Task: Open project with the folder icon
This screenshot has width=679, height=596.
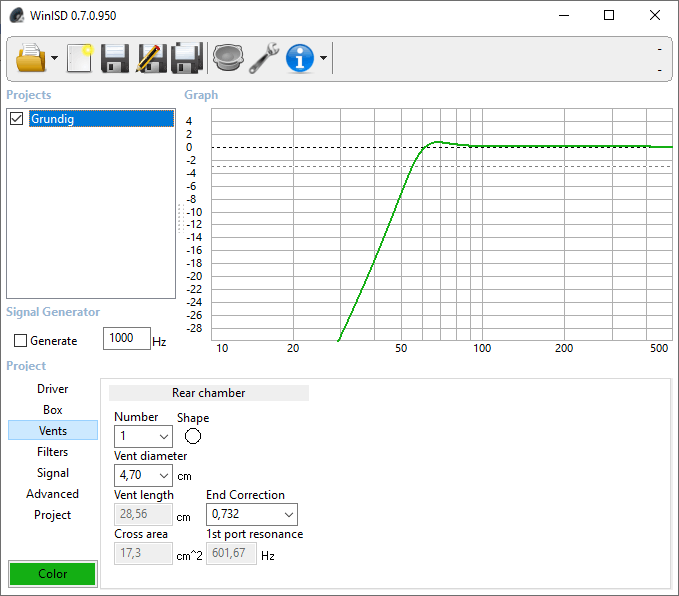Action: coord(30,58)
